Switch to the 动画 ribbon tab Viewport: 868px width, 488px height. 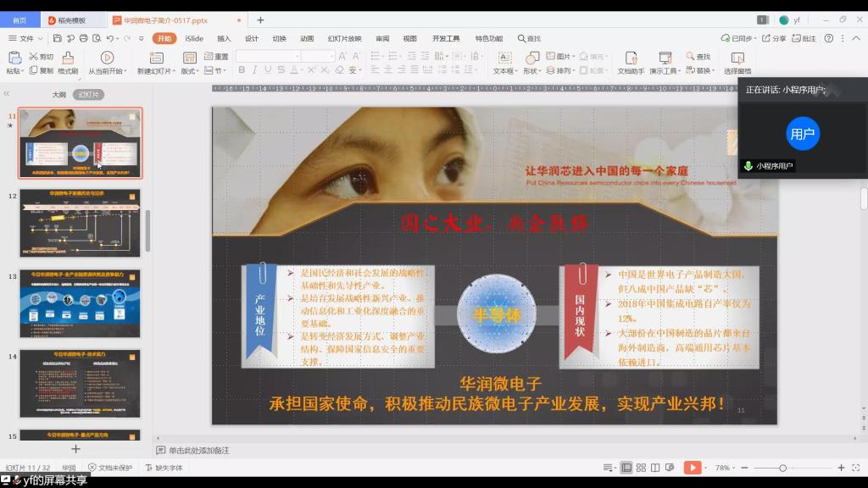pos(307,38)
